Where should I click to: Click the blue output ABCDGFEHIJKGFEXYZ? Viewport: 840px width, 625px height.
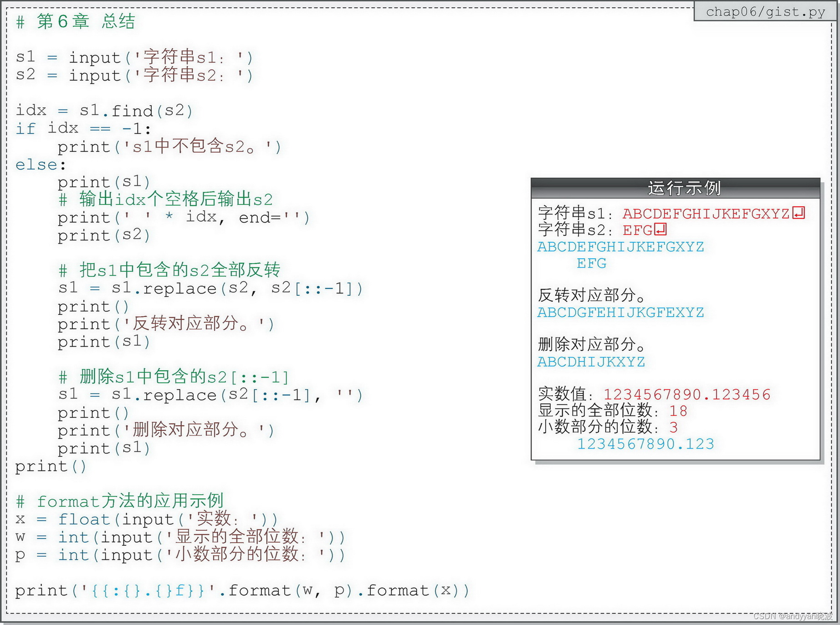tap(621, 312)
